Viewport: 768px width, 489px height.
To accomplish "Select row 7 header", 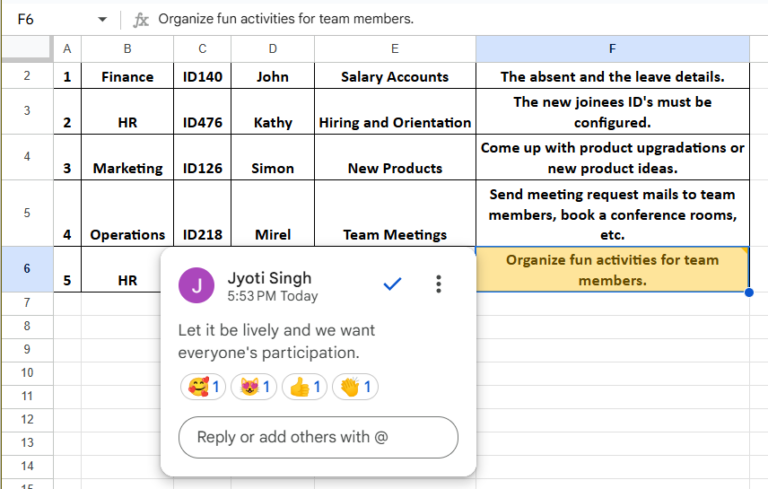I will coord(27,303).
